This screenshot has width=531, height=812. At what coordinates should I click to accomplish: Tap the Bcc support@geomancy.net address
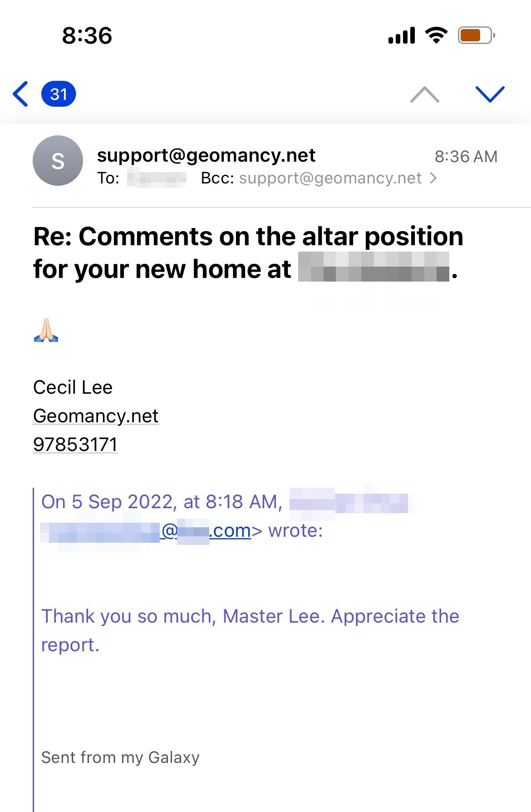330,178
